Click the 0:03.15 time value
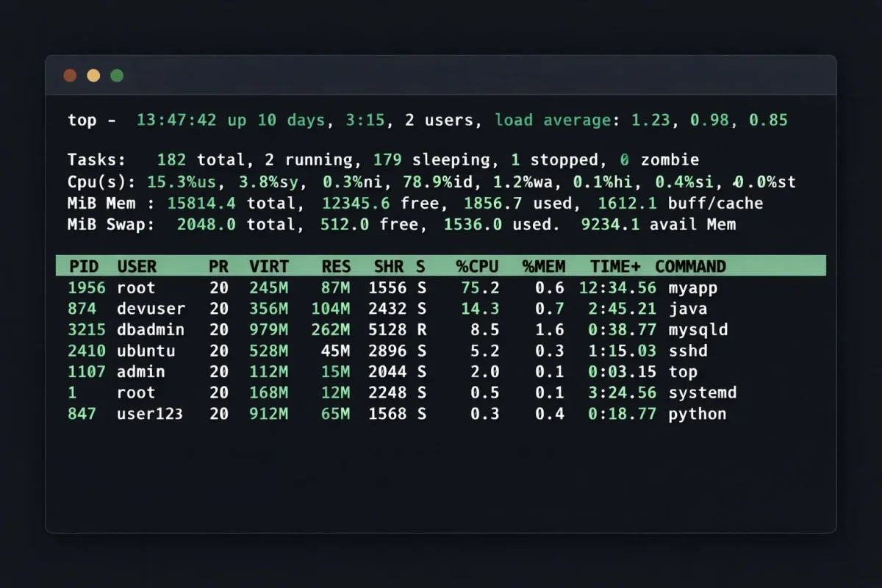This screenshot has width=882, height=588. [623, 372]
